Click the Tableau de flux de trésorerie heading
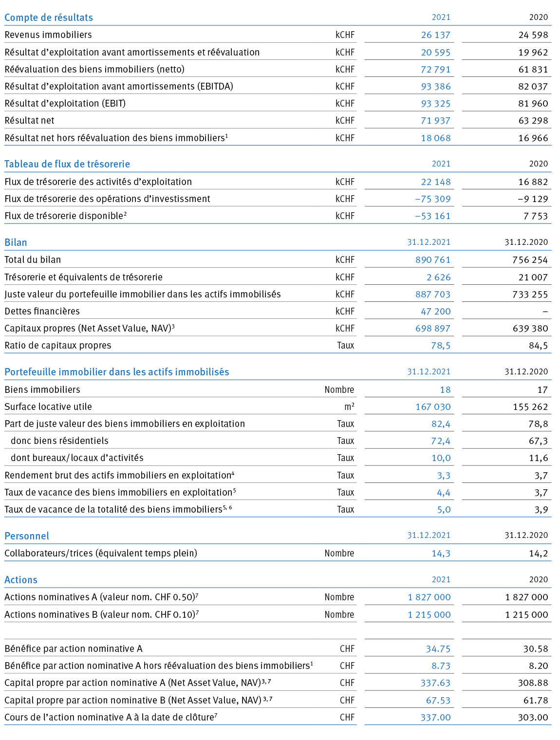Screen dimensions: 560x740 click(x=67, y=164)
